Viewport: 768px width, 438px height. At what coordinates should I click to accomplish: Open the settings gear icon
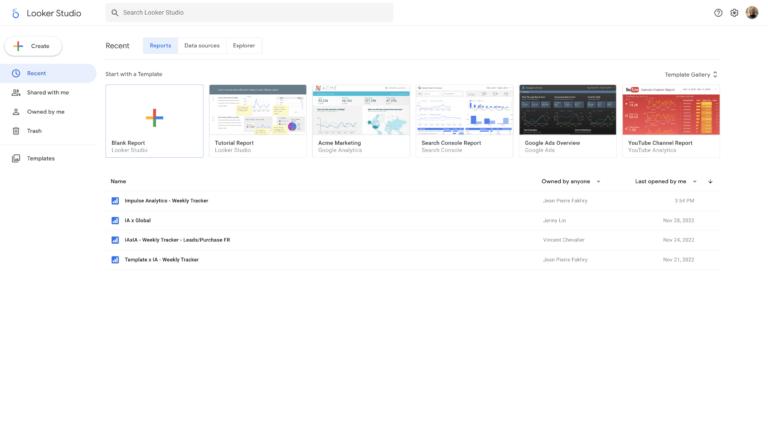pyautogui.click(x=734, y=13)
